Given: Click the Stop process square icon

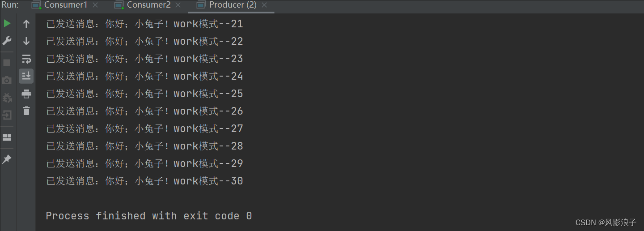Looking at the screenshot, I should tap(7, 63).
